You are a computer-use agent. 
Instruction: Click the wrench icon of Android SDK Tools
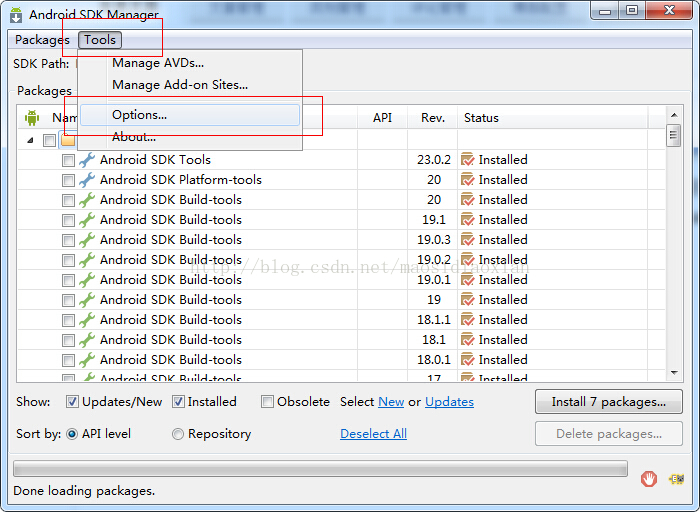pyautogui.click(x=87, y=160)
